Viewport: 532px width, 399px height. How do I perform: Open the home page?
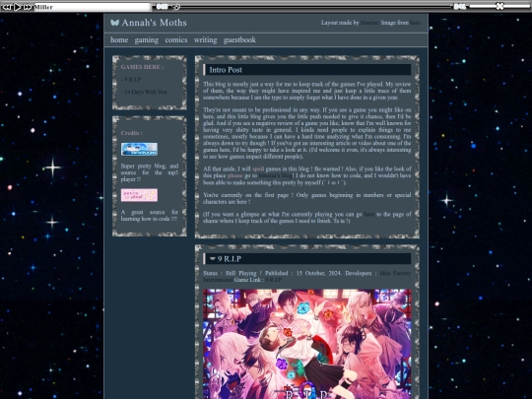(x=119, y=39)
